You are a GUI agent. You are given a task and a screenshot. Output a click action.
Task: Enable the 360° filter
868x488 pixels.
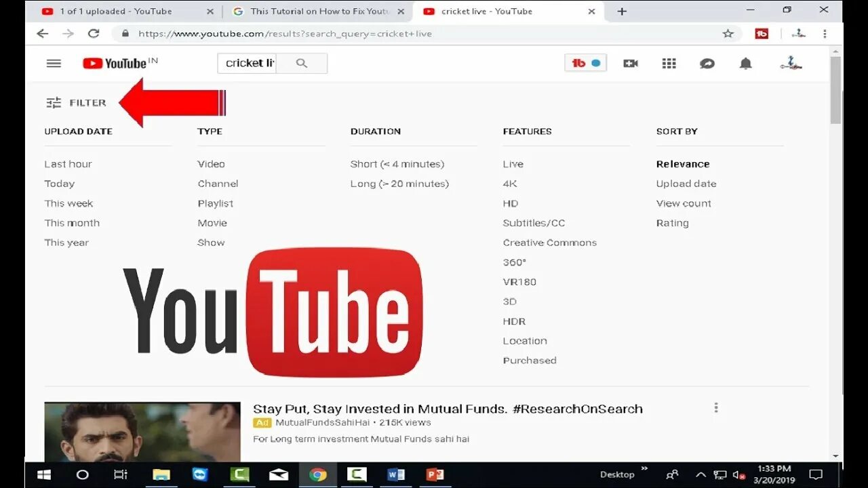[x=515, y=262]
